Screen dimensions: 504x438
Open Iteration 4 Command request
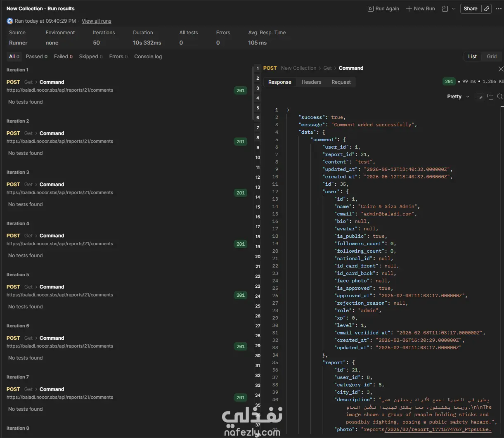pos(52,236)
